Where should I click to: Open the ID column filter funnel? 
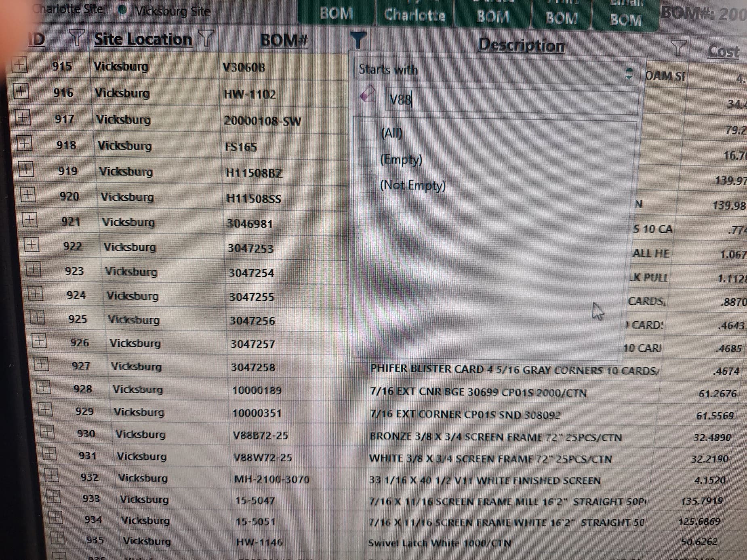(x=76, y=38)
